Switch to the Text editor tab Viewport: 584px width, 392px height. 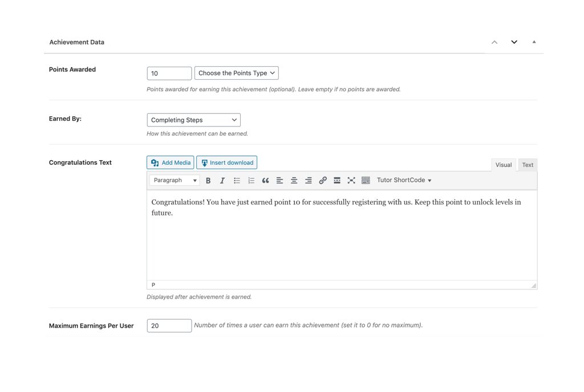coord(527,165)
